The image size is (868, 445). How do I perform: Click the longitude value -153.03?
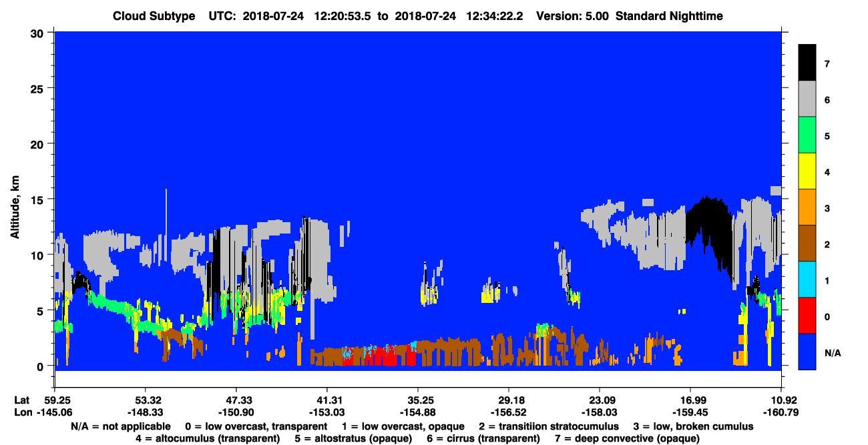327,412
